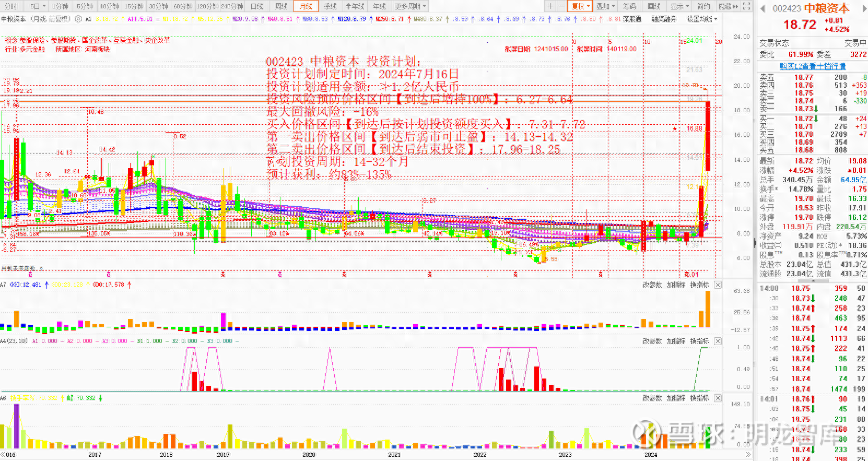Switch to the 15分钟 chart tab
The height and width of the screenshot is (461, 868).
point(134,6)
